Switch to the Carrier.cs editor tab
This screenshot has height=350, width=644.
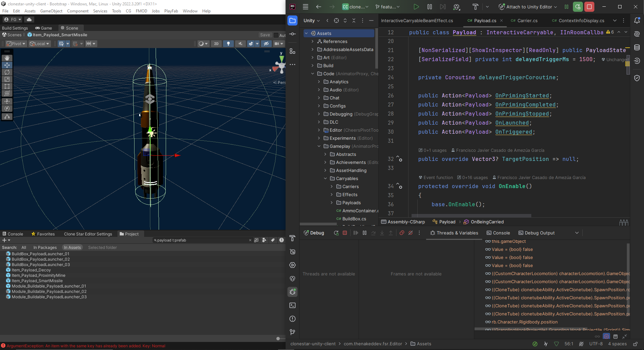pos(527,20)
